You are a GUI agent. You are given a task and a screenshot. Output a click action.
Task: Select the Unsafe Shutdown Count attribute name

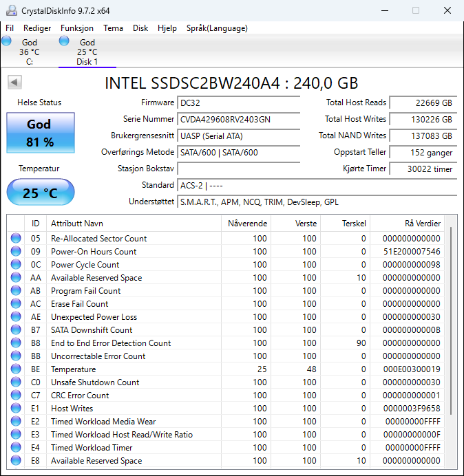coord(95,382)
